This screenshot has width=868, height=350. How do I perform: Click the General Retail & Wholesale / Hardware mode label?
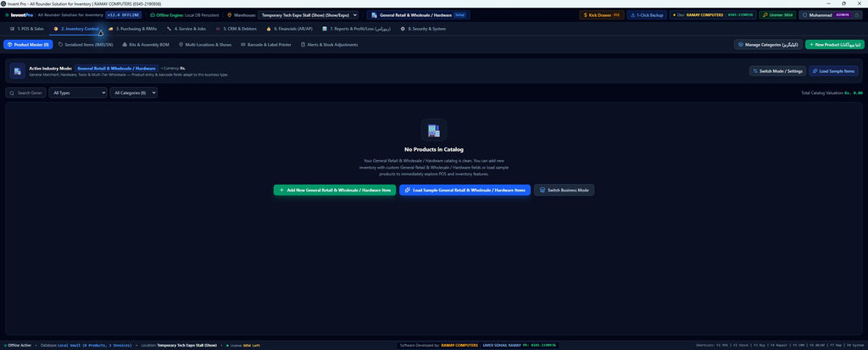pyautogui.click(x=116, y=68)
